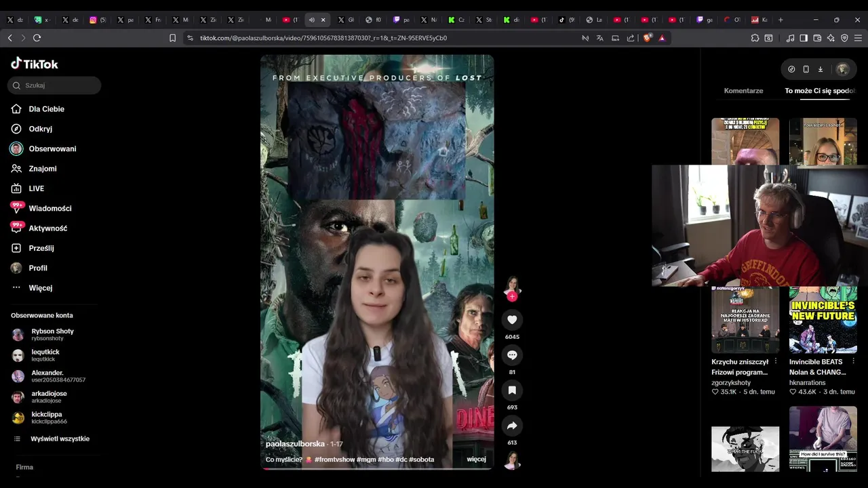
Task: Go to Profil page
Action: pos(38,268)
